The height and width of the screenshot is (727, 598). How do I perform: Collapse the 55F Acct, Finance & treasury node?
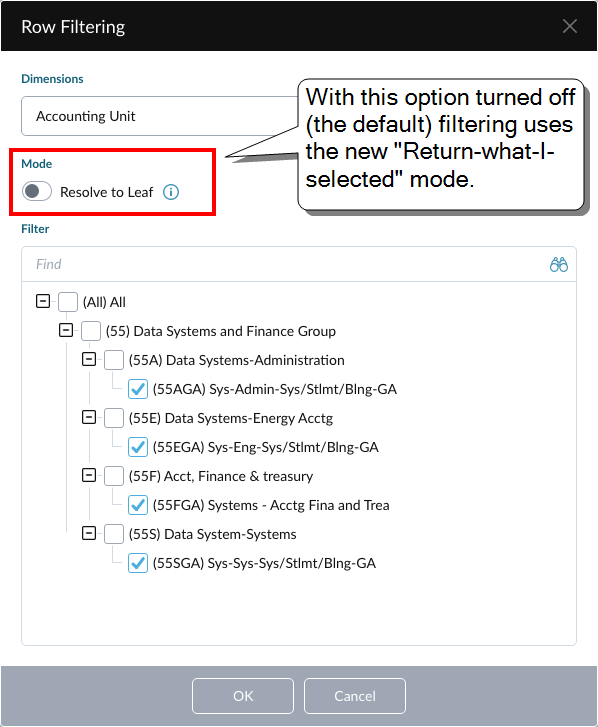(89, 475)
